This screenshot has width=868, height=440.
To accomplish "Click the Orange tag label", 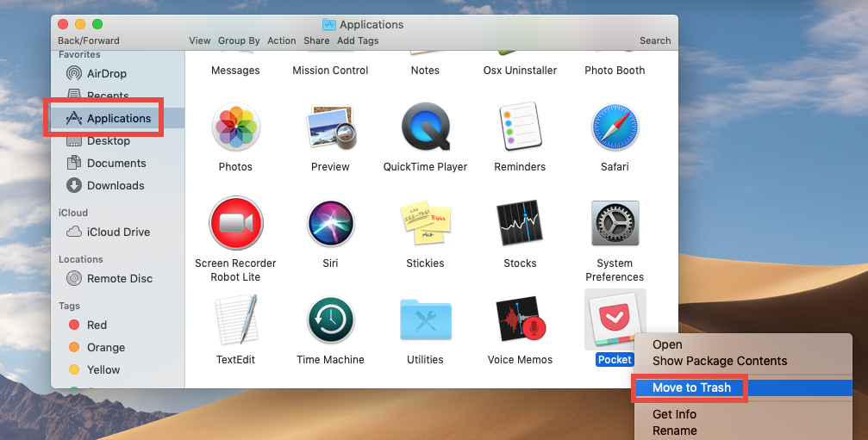I will pyautogui.click(x=106, y=347).
